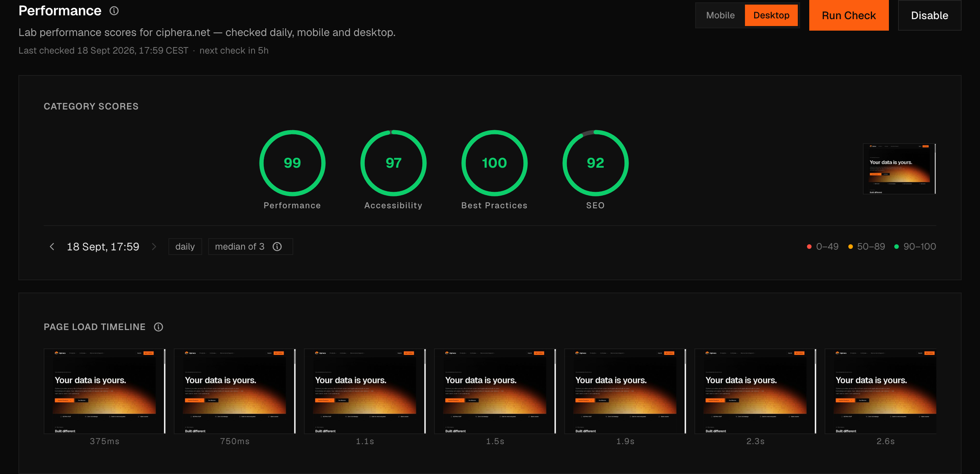
Task: Open the 375ms timeline frame
Action: click(105, 391)
